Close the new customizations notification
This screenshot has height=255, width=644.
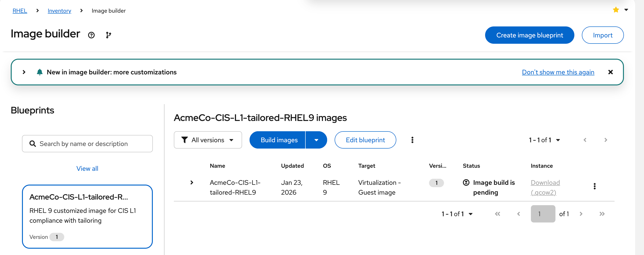coord(611,72)
